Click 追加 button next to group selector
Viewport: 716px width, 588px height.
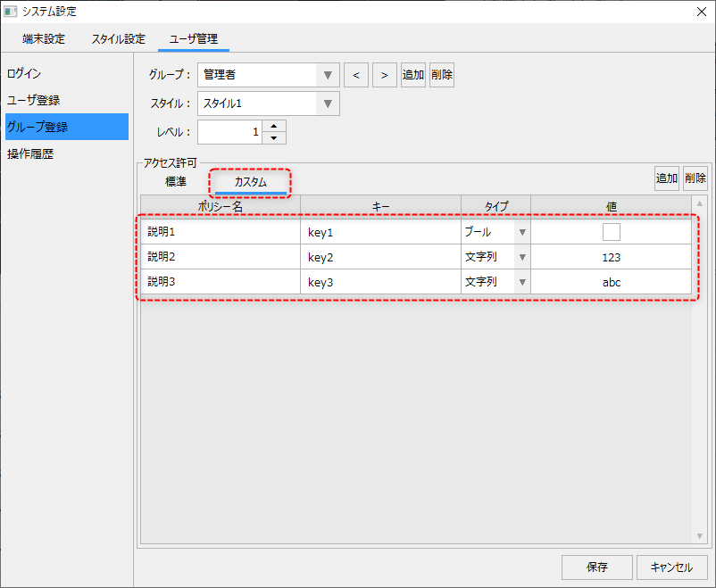click(413, 75)
